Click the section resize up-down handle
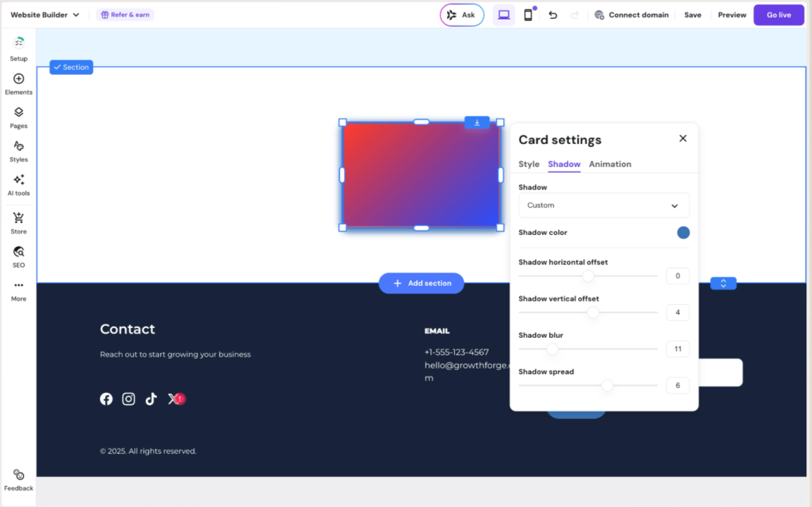The image size is (812, 507). coord(723,283)
